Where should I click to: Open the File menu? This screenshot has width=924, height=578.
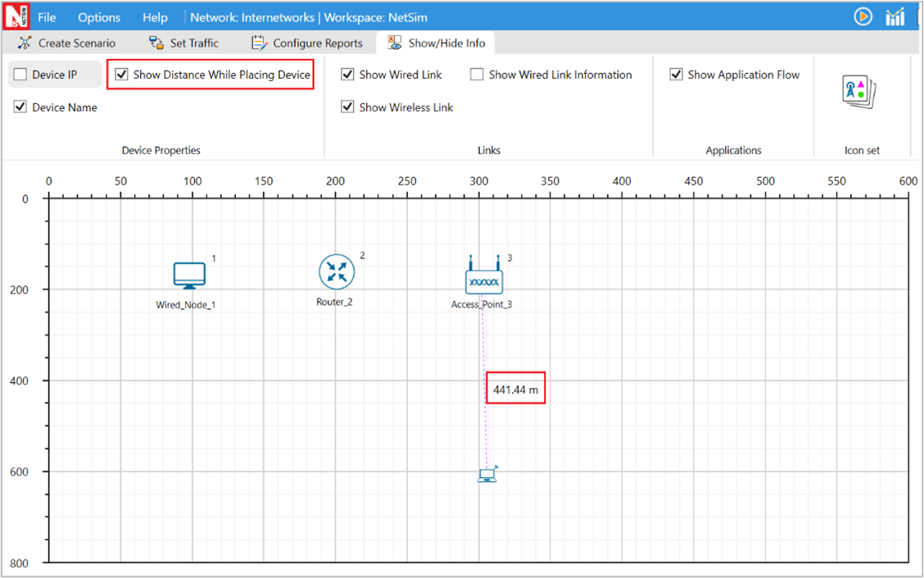[47, 17]
